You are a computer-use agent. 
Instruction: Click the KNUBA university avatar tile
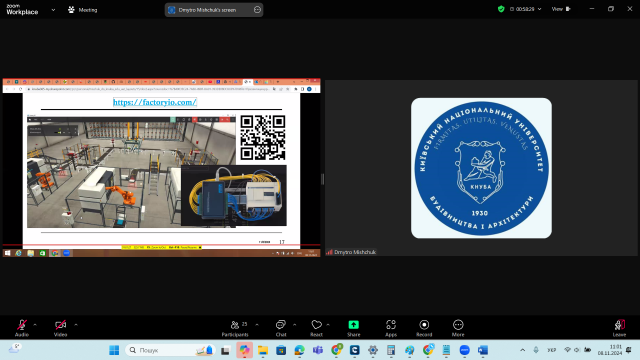(481, 168)
